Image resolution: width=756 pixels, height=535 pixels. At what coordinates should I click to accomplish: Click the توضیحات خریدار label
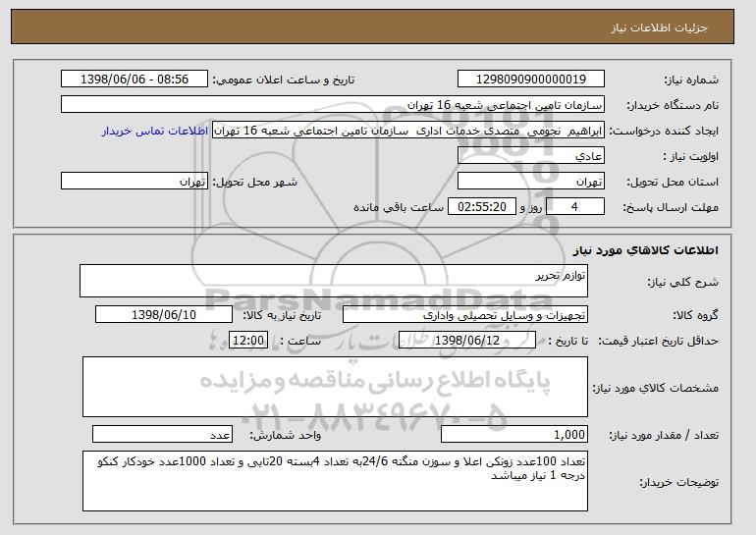pos(678,482)
